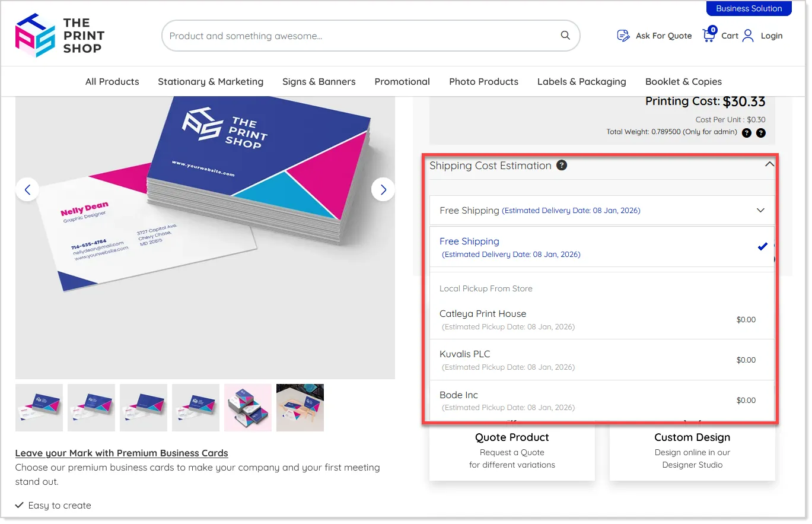The width and height of the screenshot is (812, 524).
Task: Open the shopping cart icon
Action: point(709,35)
